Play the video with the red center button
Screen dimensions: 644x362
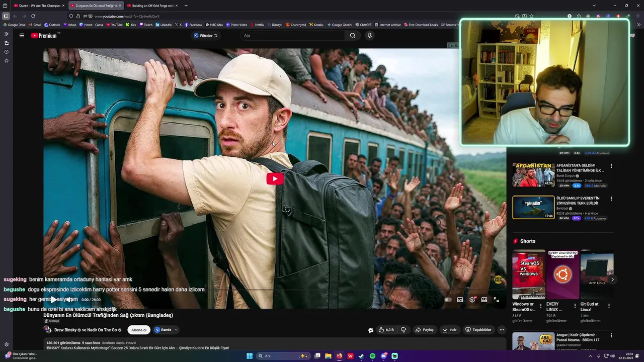point(275,178)
